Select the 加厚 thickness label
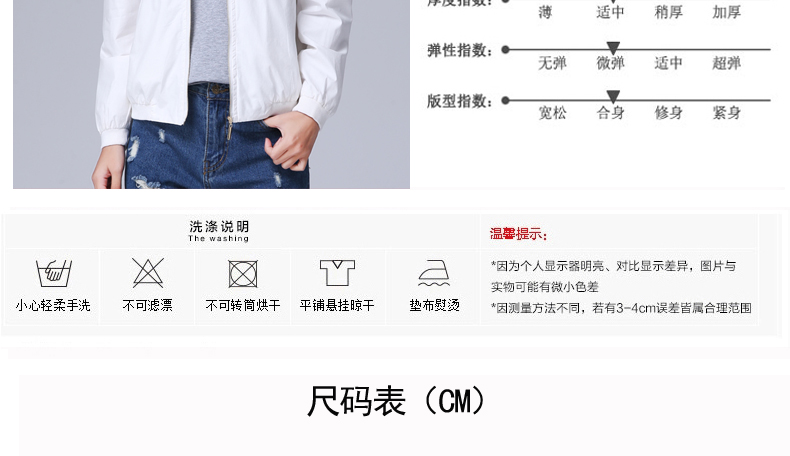The image size is (790, 456). [726, 12]
